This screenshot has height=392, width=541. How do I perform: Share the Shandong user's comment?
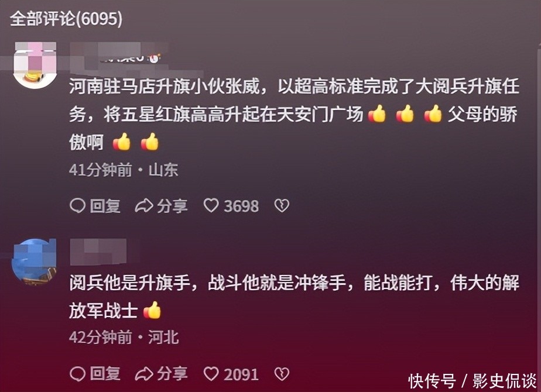(x=161, y=206)
